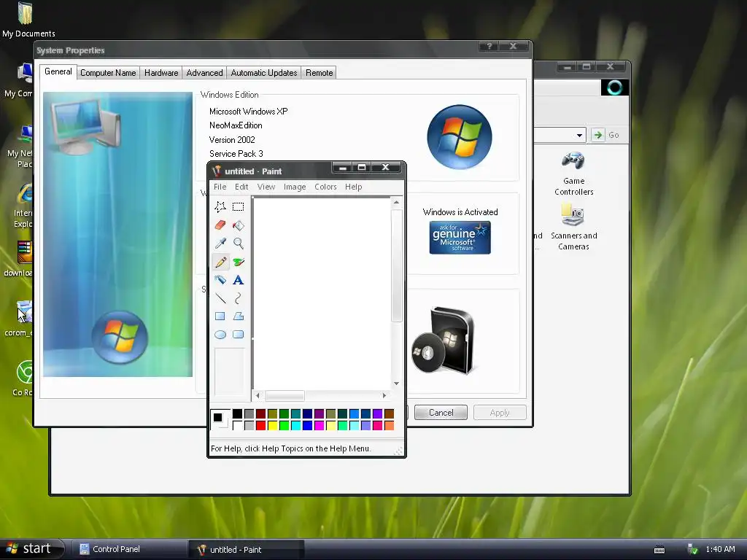Click the Paint vertical scrollbar down arrow
This screenshot has height=560, width=747.
click(x=396, y=384)
